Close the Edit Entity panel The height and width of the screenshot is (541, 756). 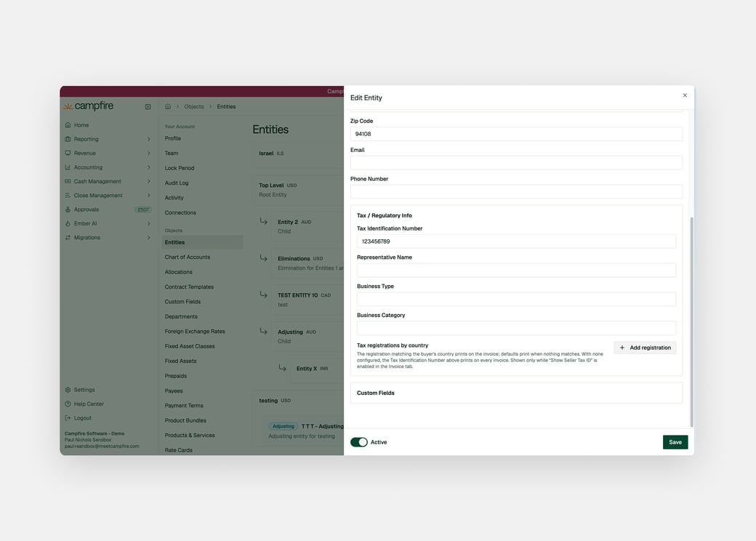coord(685,95)
